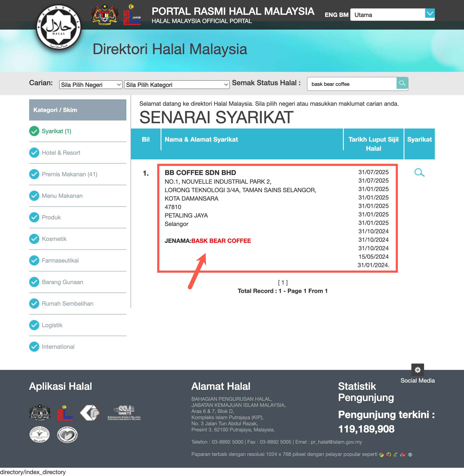This screenshot has width=464, height=476.
Task: Click the check icon beside Barang Gunaan
Action: [x=34, y=282]
